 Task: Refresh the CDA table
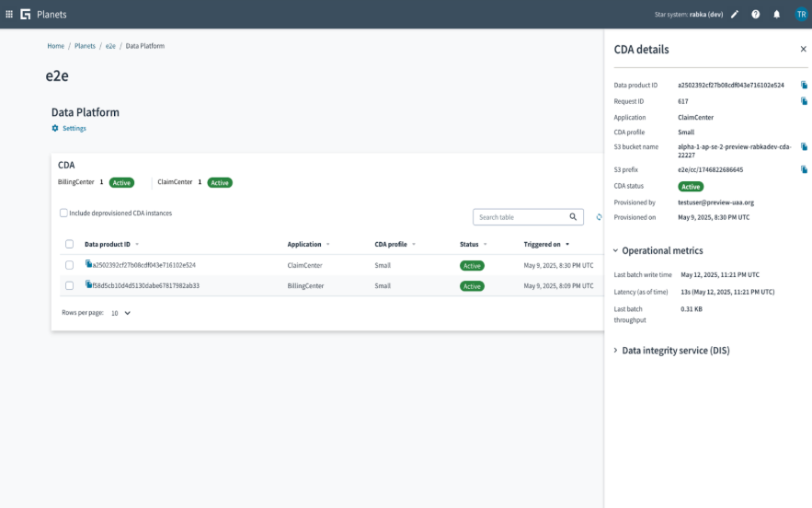(599, 217)
